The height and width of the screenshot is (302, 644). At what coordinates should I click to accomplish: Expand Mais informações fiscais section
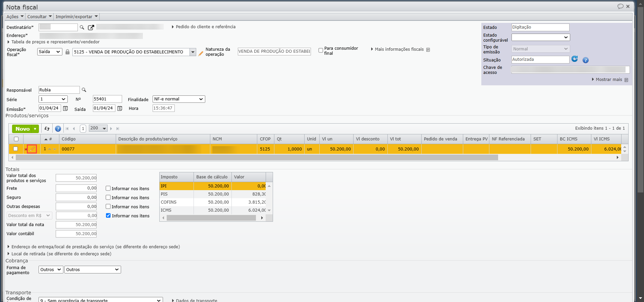399,49
